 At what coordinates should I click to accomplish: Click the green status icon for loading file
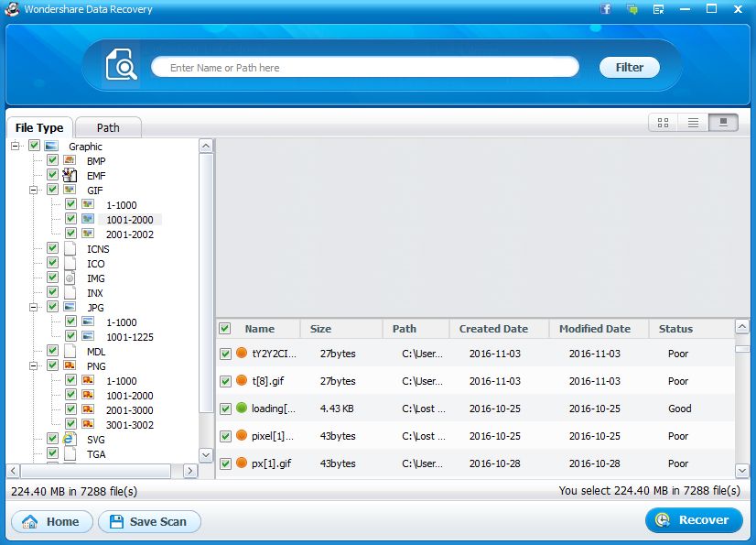tap(242, 409)
